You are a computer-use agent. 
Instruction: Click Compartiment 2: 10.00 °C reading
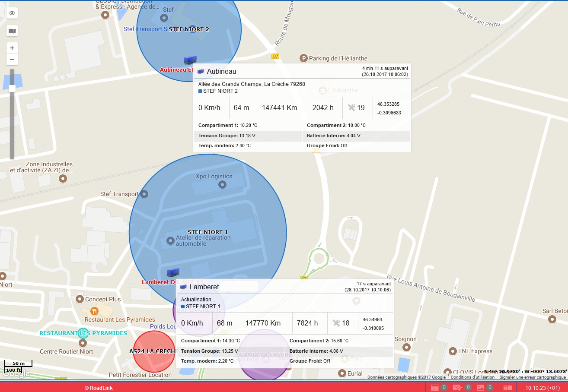[x=336, y=126]
